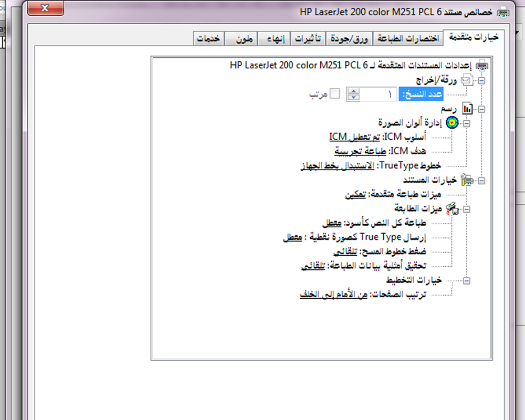Viewport: 525px width, 420px height.
Task: Click معطل value for طباعة كل النص كأسود
Action: (x=332, y=223)
